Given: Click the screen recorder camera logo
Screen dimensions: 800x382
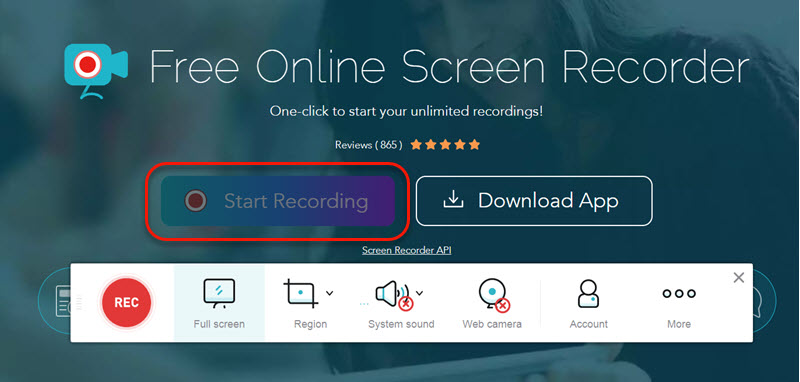Looking at the screenshot, I should (x=95, y=70).
